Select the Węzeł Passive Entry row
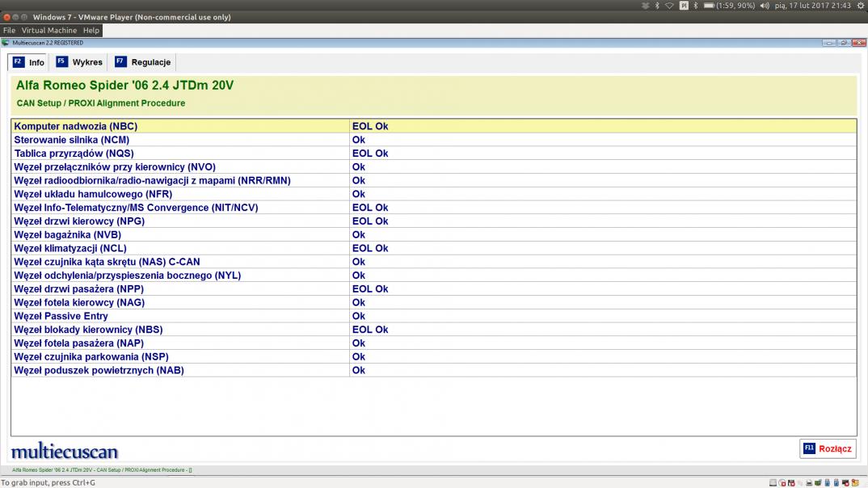Viewport: 868px width, 488px height. click(x=433, y=316)
